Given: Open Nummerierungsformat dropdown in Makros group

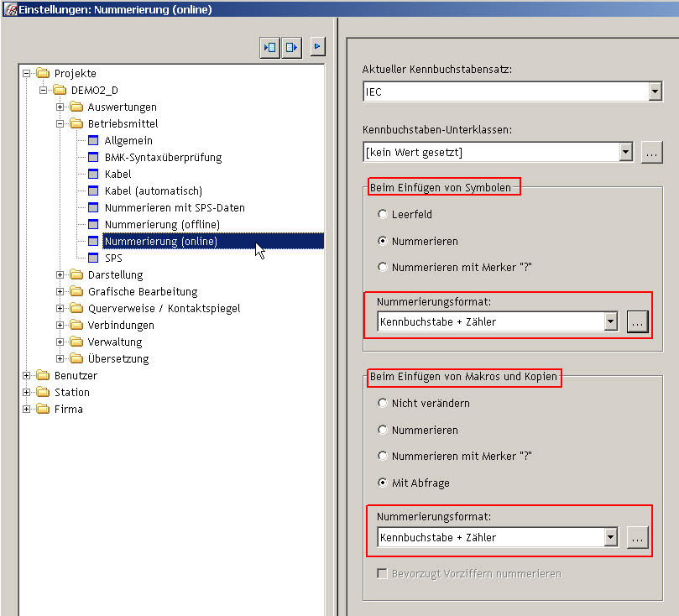Looking at the screenshot, I should tap(610, 537).
